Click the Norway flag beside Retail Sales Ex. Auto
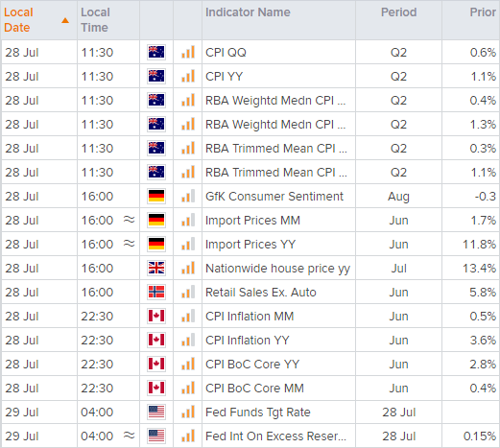This screenshot has width=500, height=448. click(x=156, y=292)
